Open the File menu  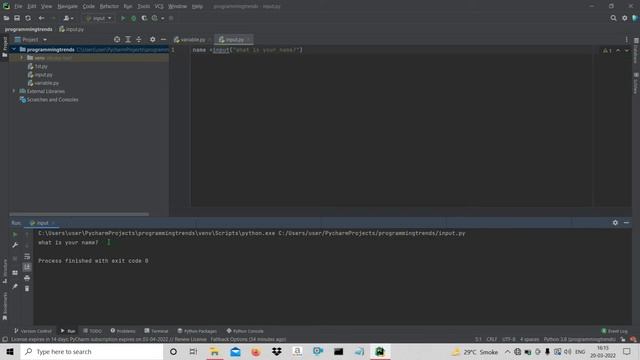tap(18, 7)
